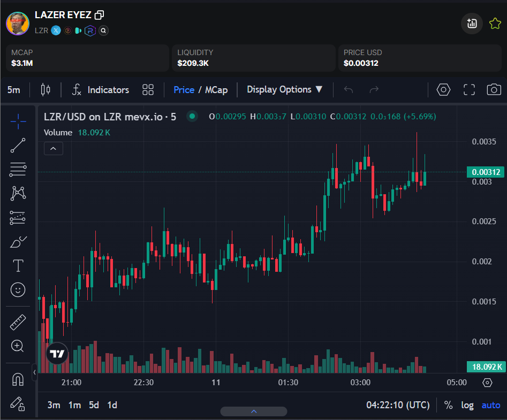Open the chart layout grid selector
The height and width of the screenshot is (420, 507).
148,90
